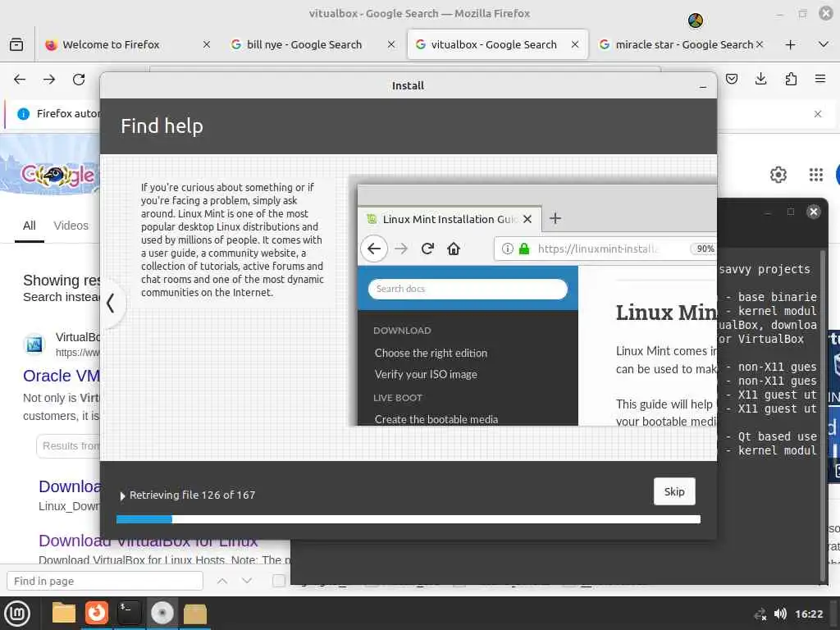
Task: Click the installation progress bar
Action: click(409, 518)
